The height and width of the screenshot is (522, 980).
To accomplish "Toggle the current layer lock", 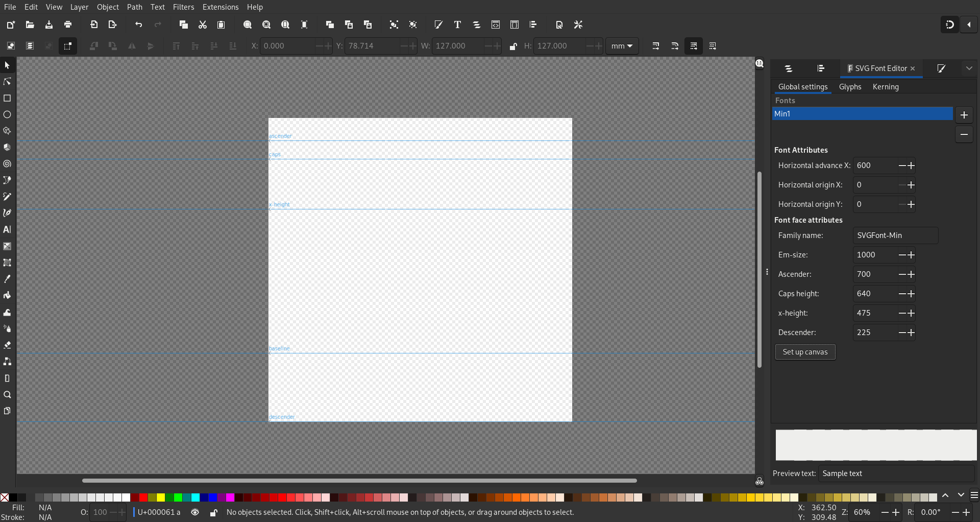I will (x=214, y=512).
